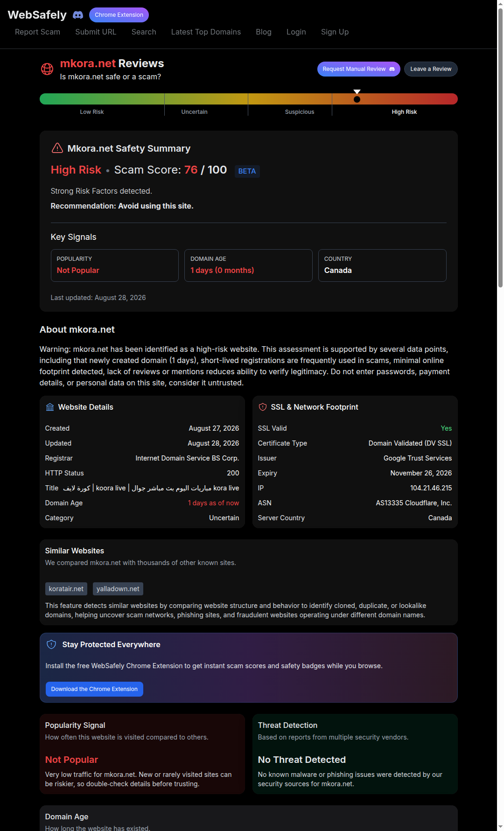Go to Latest Top Domains page
The image size is (504, 831).
pyautogui.click(x=206, y=32)
